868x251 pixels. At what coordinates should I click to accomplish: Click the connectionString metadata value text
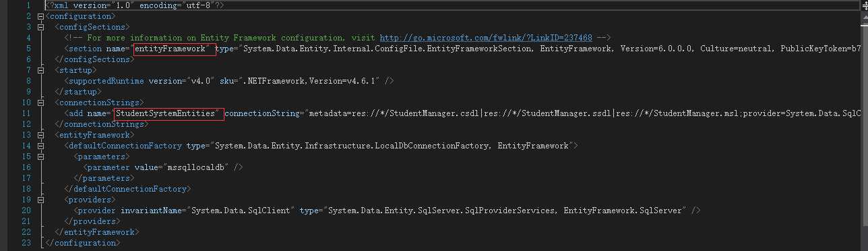click(x=584, y=113)
